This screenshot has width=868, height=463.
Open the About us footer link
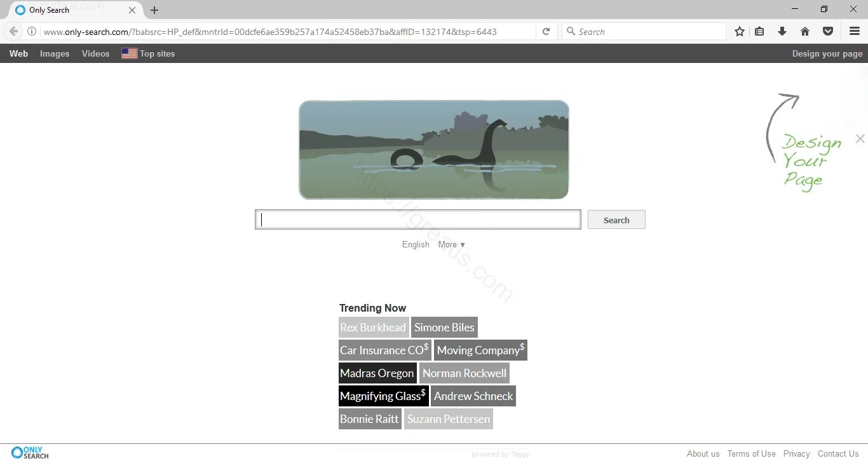coord(703,453)
